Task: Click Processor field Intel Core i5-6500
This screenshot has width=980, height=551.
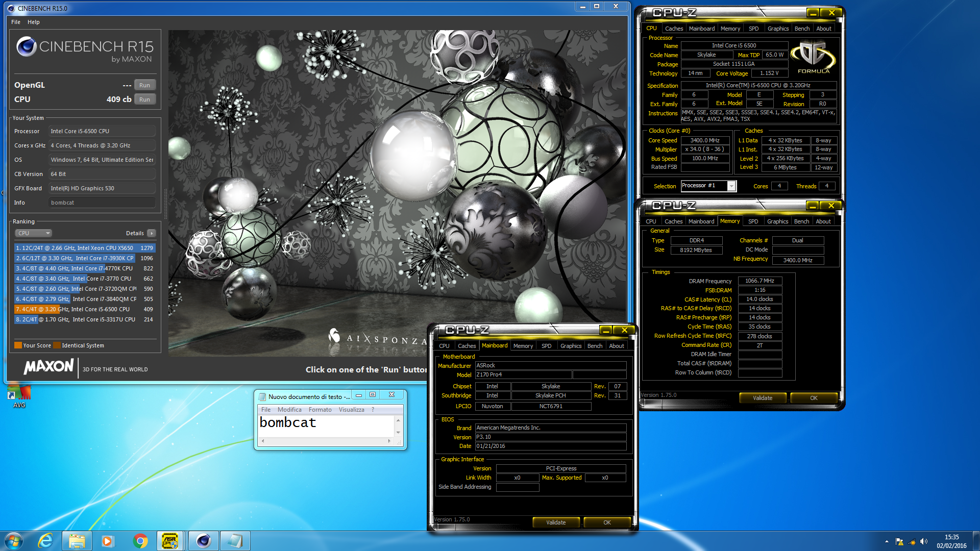Action: click(102, 131)
